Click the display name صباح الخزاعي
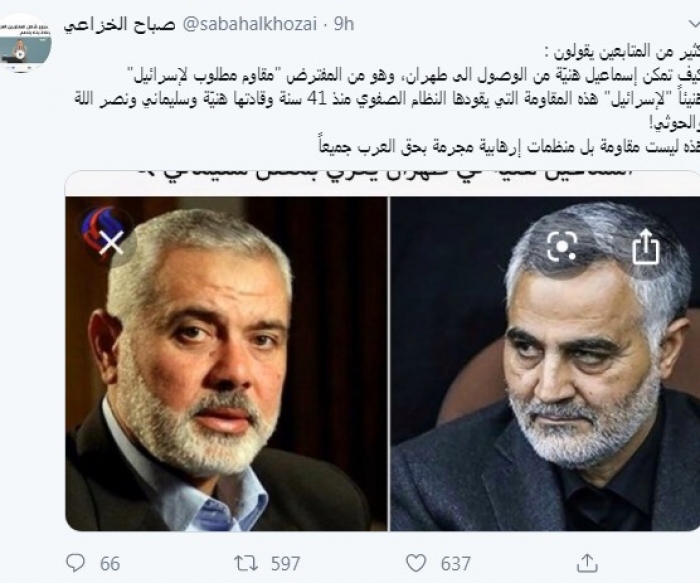Viewport: 700px width, 583px height. (x=119, y=25)
